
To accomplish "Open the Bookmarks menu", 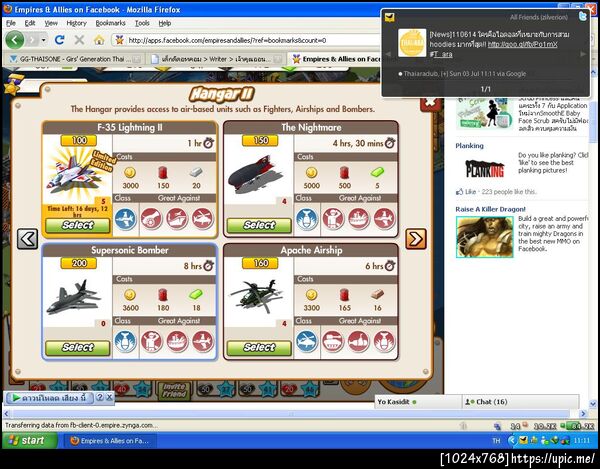I will tap(111, 23).
